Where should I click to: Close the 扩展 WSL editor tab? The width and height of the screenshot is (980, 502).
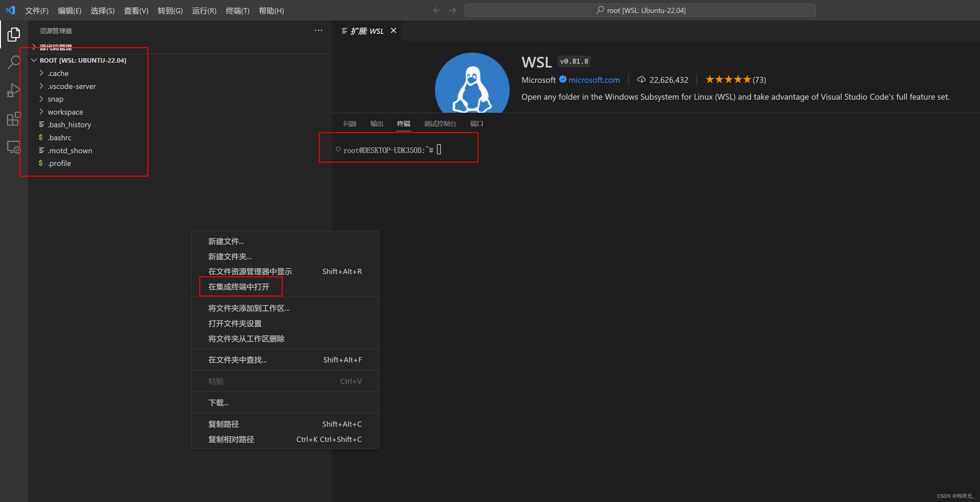[x=393, y=31]
